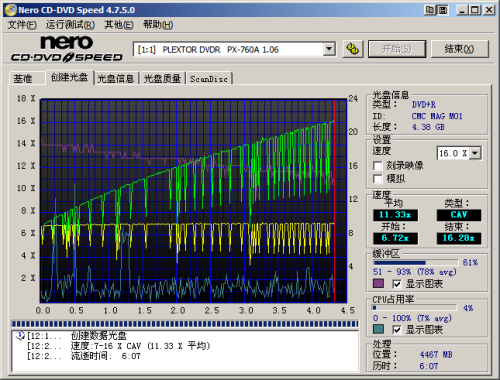Click the average speed 11.33x value
The image size is (500, 380).
pyautogui.click(x=395, y=215)
